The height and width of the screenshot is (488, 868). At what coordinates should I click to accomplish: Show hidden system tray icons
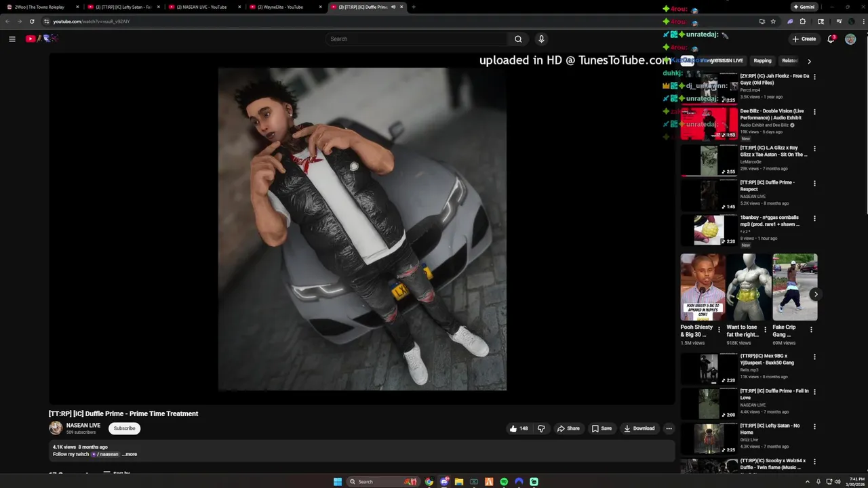808,482
